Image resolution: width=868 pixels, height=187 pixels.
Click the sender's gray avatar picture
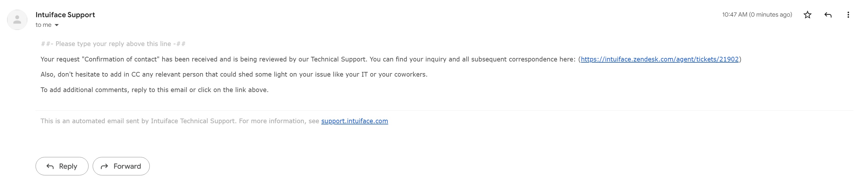coord(17,20)
